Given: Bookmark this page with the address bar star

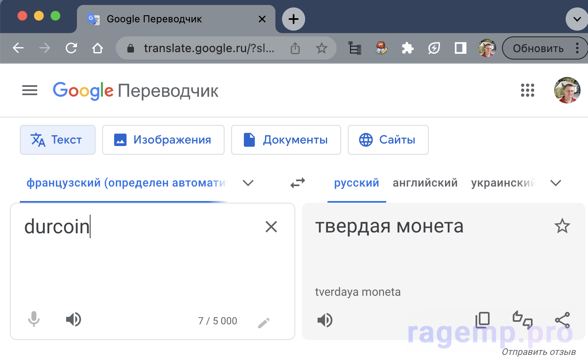Looking at the screenshot, I should (321, 48).
